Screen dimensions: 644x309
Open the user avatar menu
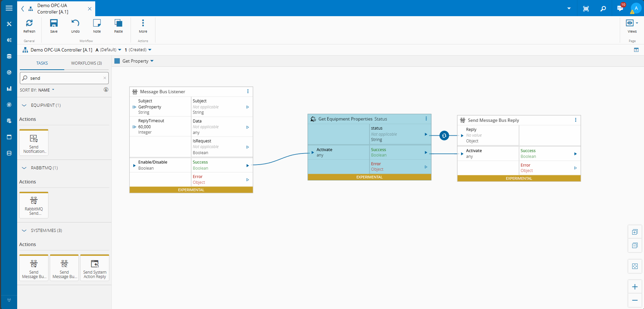[x=636, y=8]
